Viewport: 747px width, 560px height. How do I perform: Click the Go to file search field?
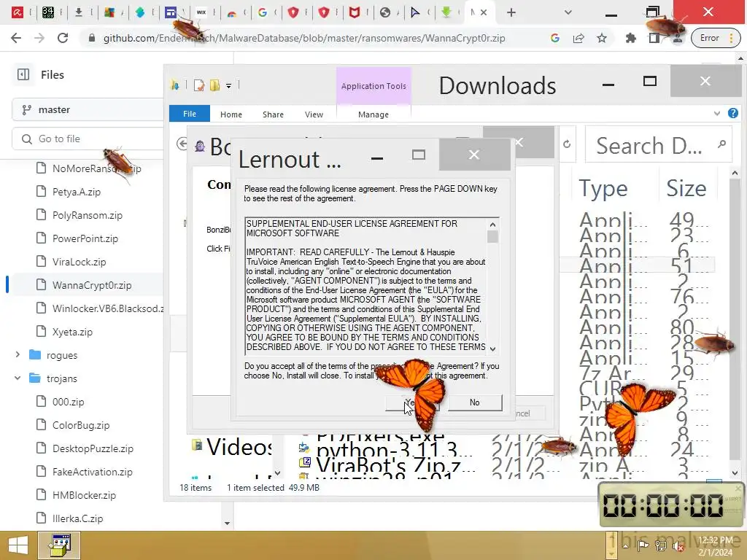(x=88, y=139)
